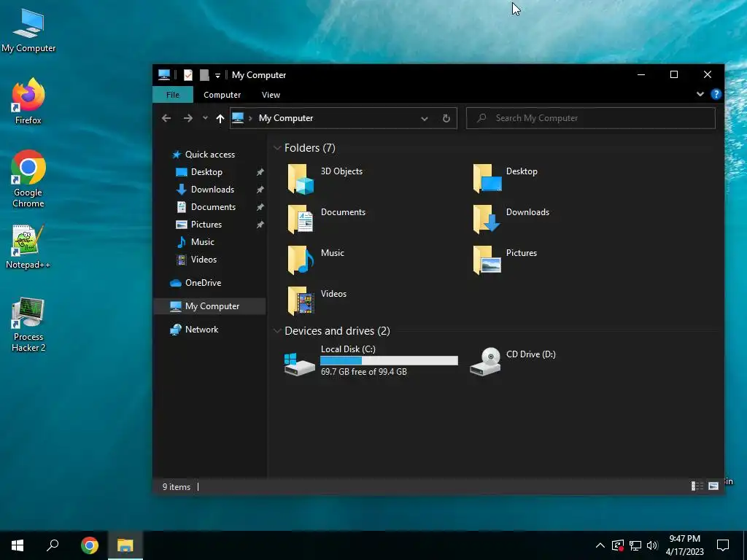
Task: Select My Computer in the navigation pane
Action: tap(209, 306)
